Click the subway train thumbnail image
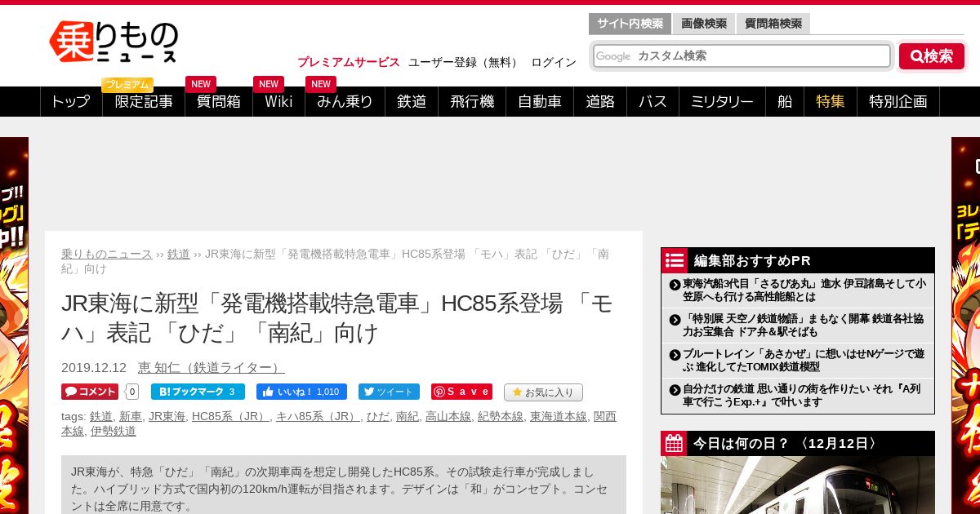980x514 pixels. pos(798,485)
